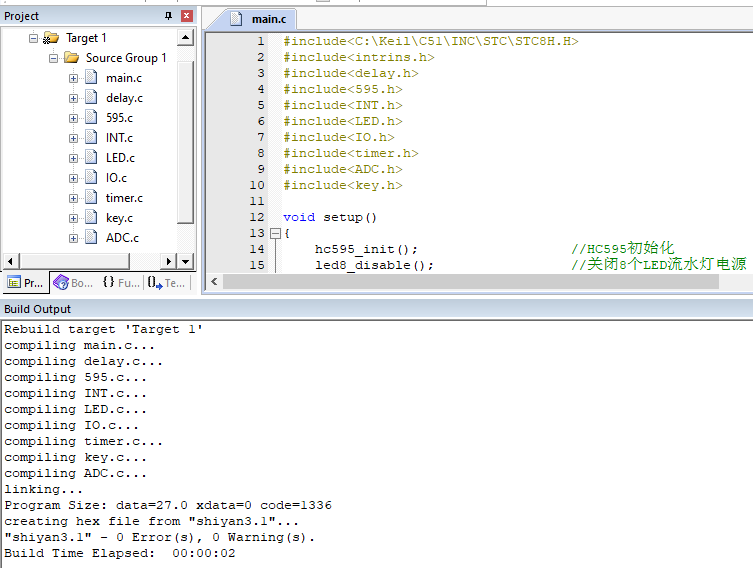This screenshot has height=568, width=753.
Task: Select timer.c in the project tree
Action: [x=124, y=198]
